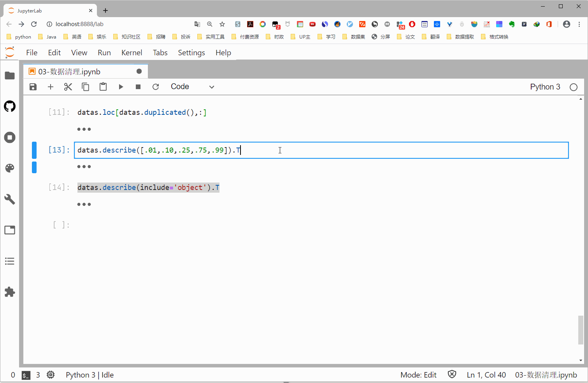Run the selected cell with the play icon
Screen dimensions: 588x383
(x=121, y=87)
